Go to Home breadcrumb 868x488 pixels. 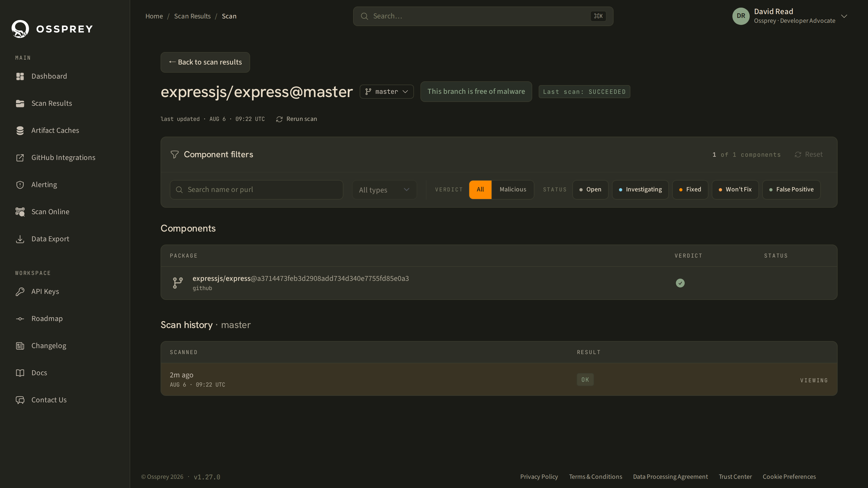pyautogui.click(x=154, y=16)
